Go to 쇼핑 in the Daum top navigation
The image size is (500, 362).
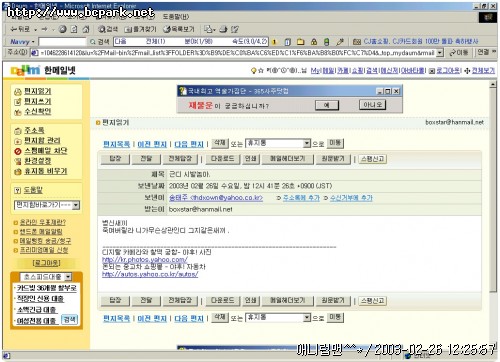(357, 70)
